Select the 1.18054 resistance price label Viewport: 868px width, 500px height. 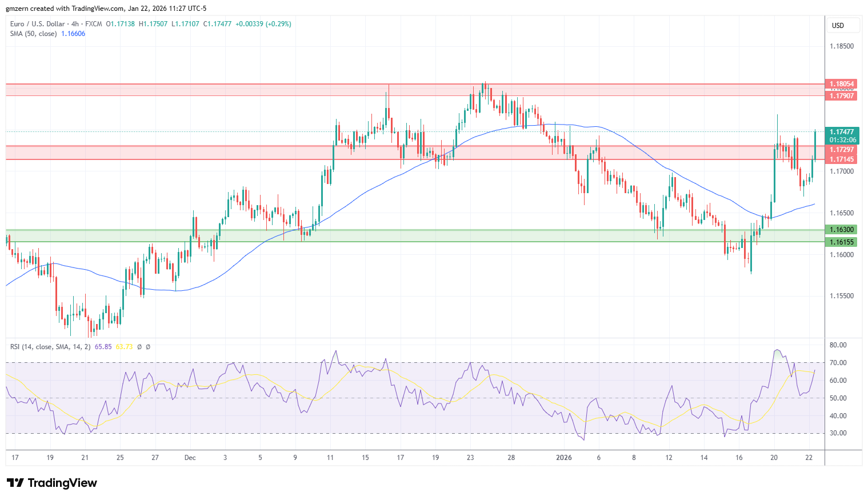[x=842, y=84]
